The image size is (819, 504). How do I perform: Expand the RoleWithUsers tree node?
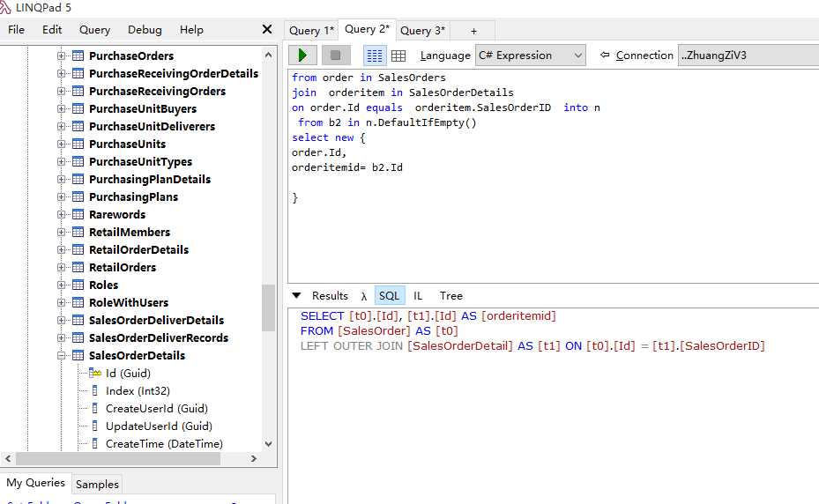click(x=61, y=303)
